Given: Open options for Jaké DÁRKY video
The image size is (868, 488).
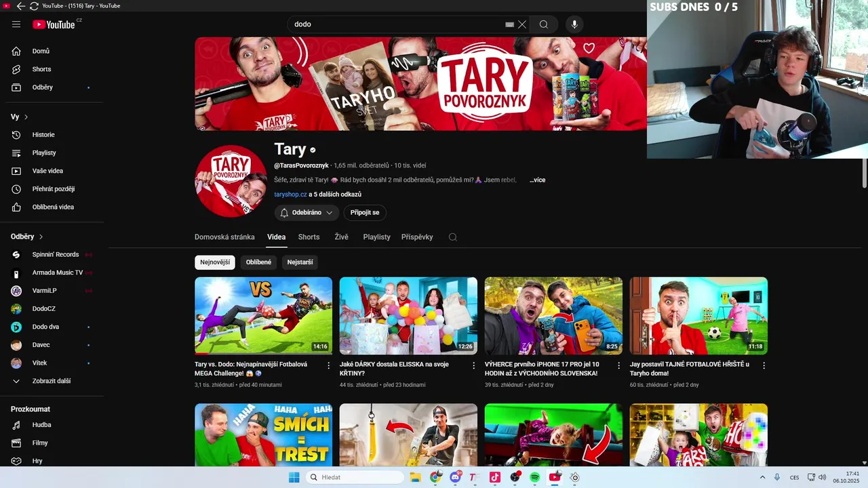Looking at the screenshot, I should (474, 365).
